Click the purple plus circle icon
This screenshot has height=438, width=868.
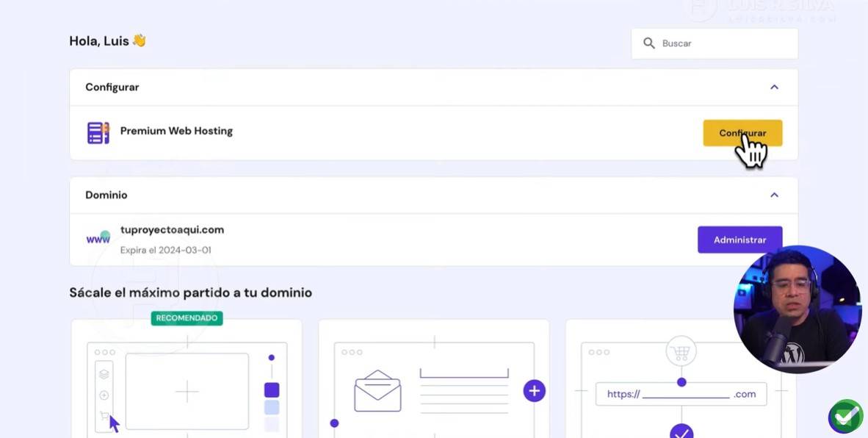click(534, 391)
